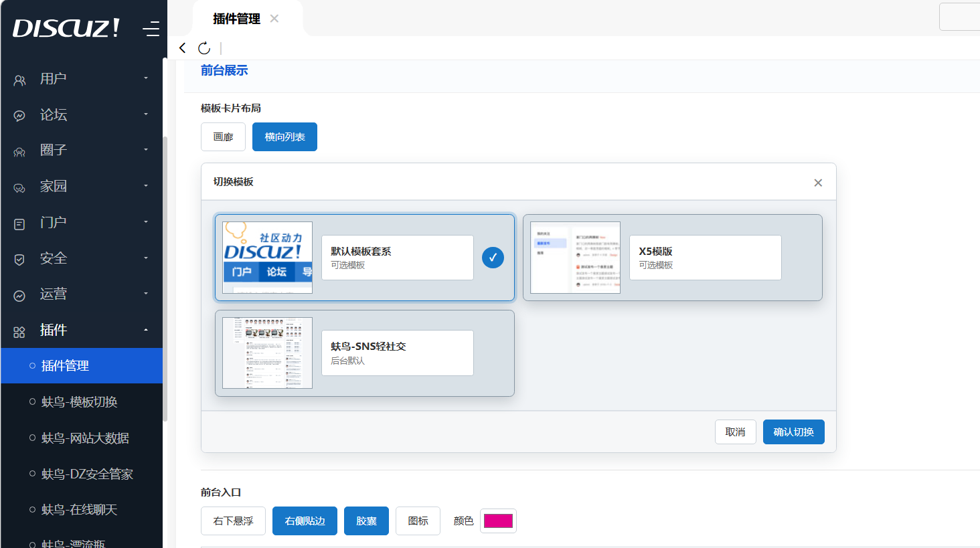Viewport: 980px width, 548px height.
Task: Select the 蚨鸟-SNS轻社交 template thumbnail
Action: (267, 353)
